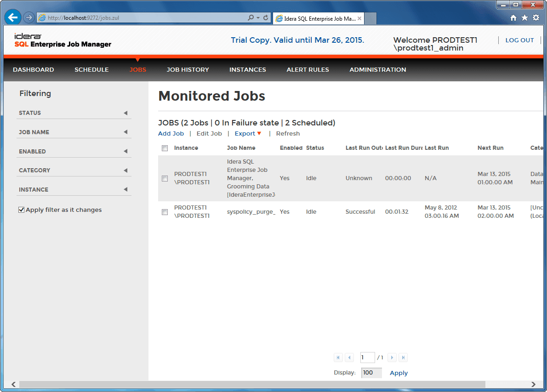The height and width of the screenshot is (392, 547).
Task: Click the address bar search magnifier icon
Action: click(x=251, y=17)
